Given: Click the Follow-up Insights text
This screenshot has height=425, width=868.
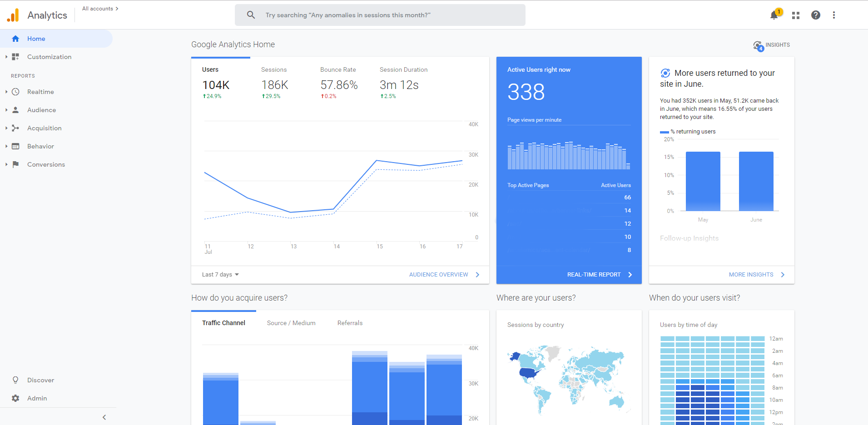Looking at the screenshot, I should coord(689,238).
